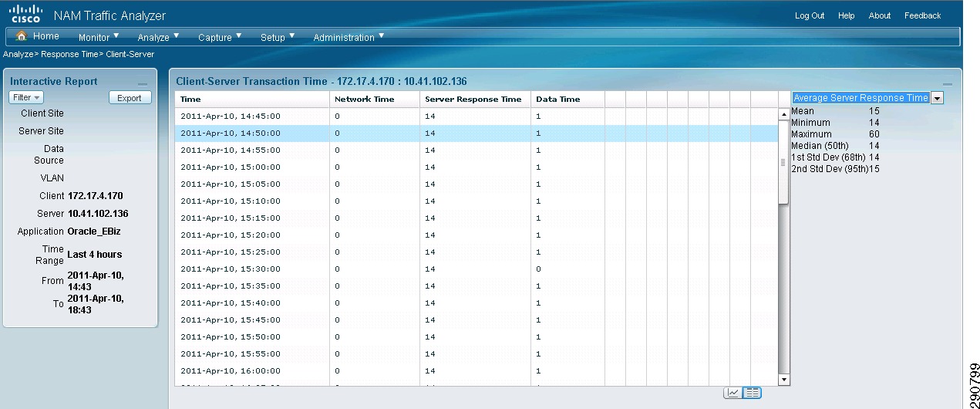Click the table vertical scrollbar thumb

[x=784, y=163]
